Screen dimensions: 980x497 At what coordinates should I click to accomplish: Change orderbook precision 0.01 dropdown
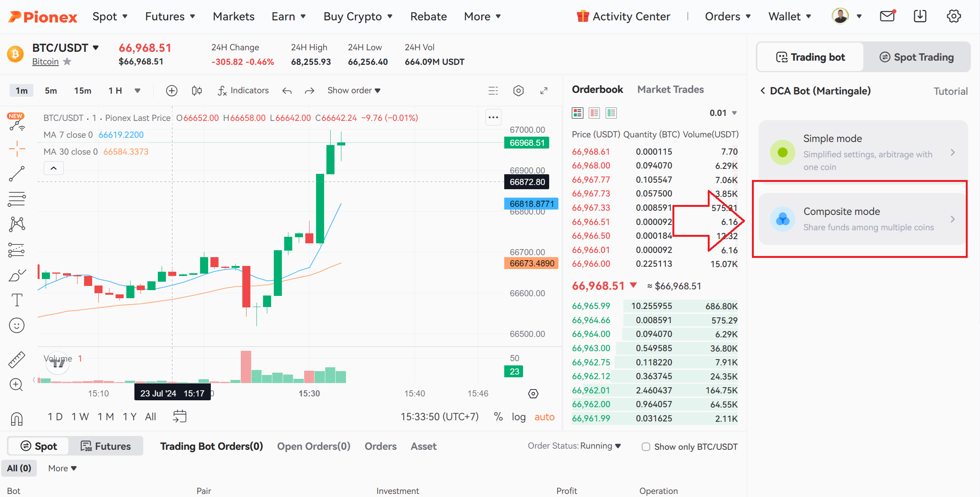tap(723, 113)
